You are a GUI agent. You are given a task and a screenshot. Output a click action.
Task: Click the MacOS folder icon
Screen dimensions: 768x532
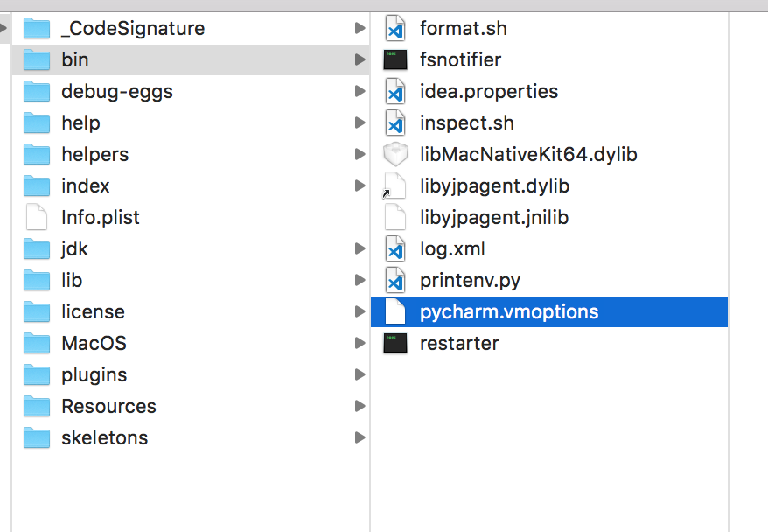click(37, 343)
